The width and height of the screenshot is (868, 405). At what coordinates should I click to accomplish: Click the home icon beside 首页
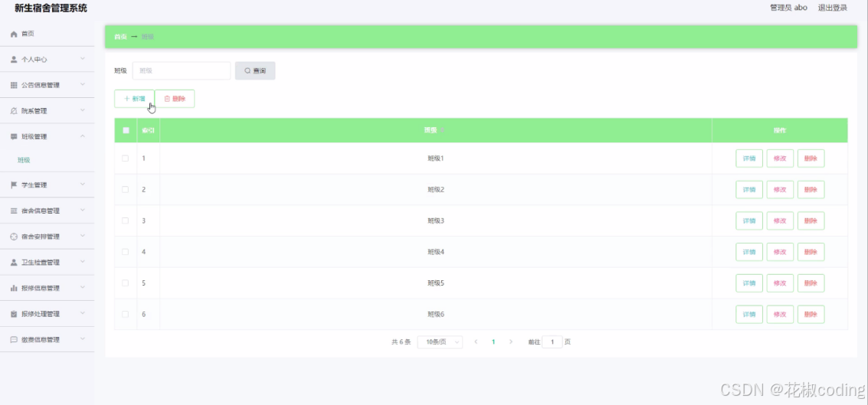coord(15,34)
